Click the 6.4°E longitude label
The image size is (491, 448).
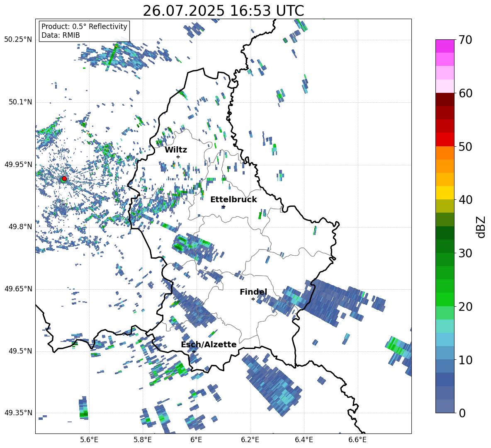pos(304,440)
